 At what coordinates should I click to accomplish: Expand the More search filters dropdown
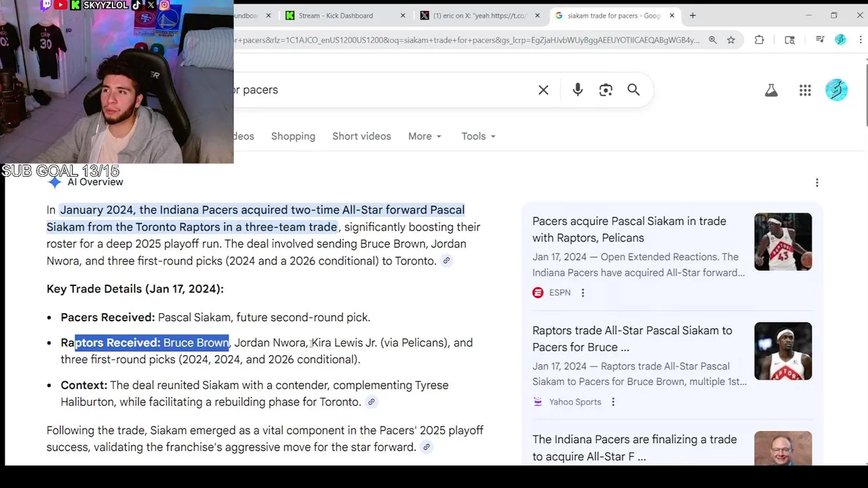425,136
